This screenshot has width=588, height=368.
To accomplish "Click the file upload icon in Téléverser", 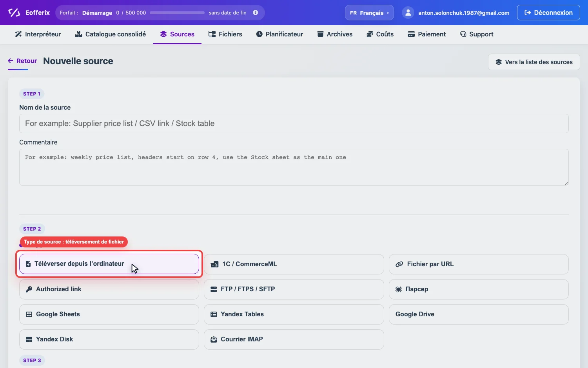I will pyautogui.click(x=28, y=264).
